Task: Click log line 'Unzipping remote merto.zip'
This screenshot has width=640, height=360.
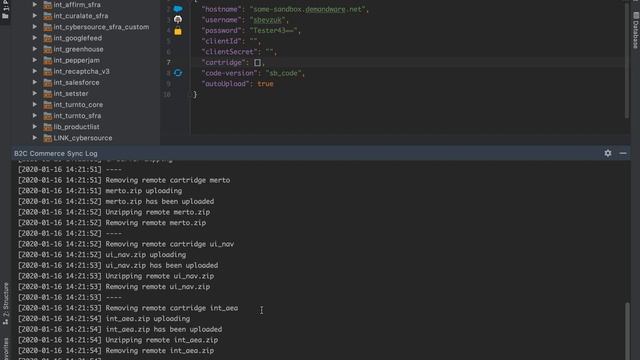Action: click(x=158, y=212)
